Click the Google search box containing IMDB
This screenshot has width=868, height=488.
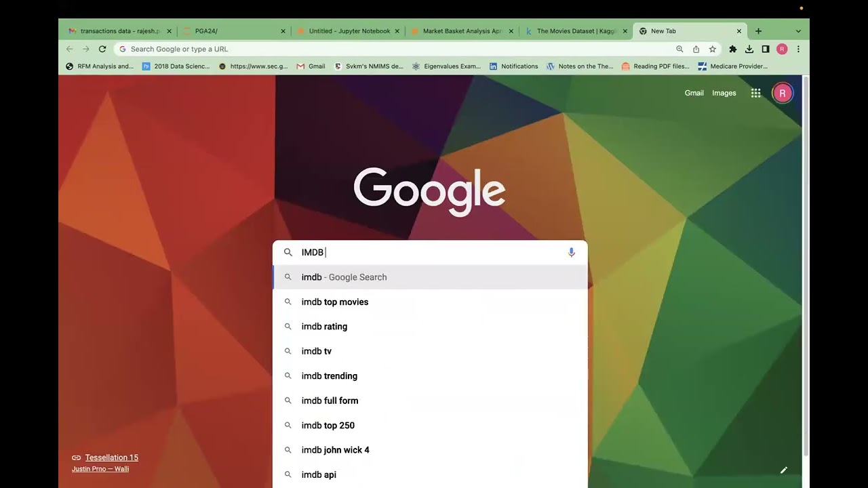coord(430,252)
